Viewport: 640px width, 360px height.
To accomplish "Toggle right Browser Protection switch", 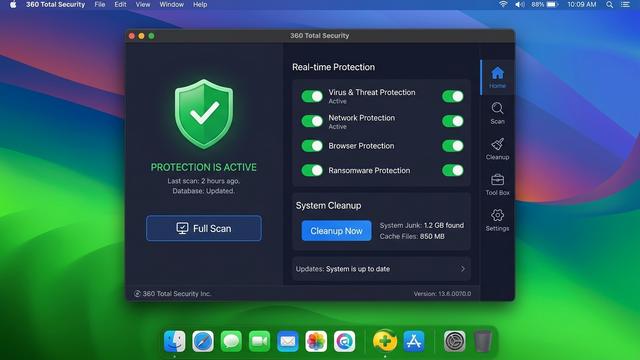I will pos(453,146).
